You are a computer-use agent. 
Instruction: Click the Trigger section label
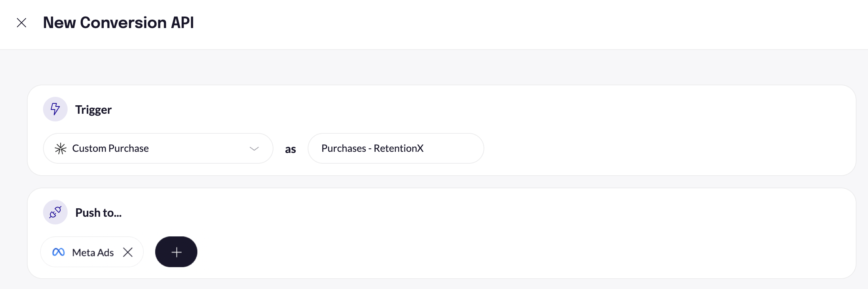coord(93,110)
